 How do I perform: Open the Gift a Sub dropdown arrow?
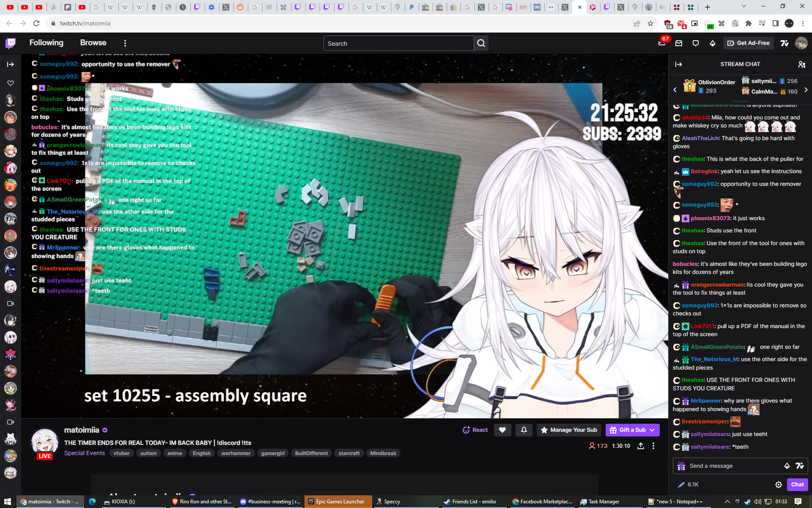pos(653,430)
